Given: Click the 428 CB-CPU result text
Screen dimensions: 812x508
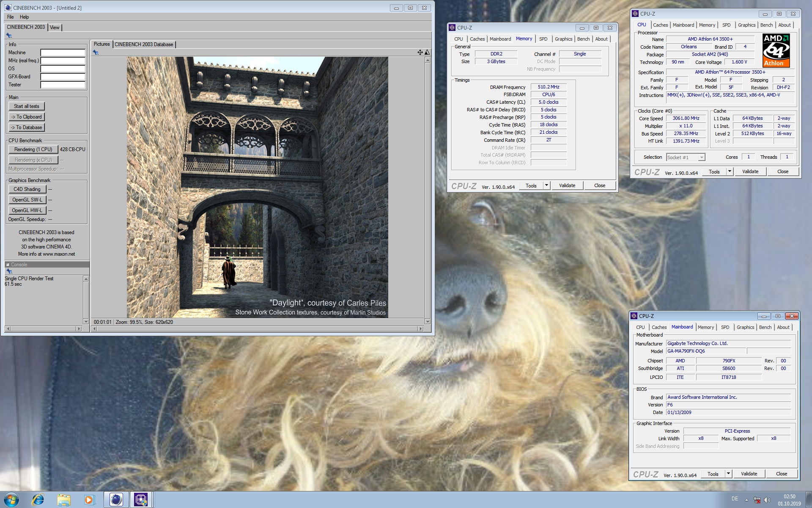Looking at the screenshot, I should click(x=73, y=149).
